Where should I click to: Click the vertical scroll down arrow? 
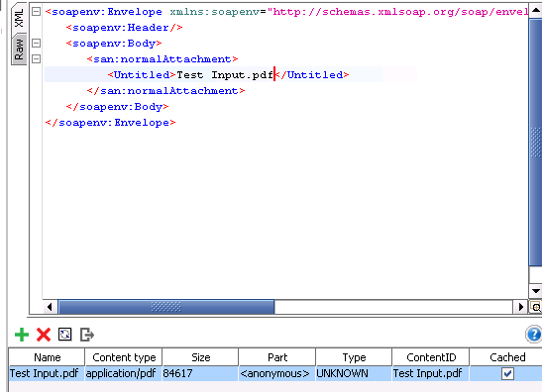pyautogui.click(x=535, y=291)
